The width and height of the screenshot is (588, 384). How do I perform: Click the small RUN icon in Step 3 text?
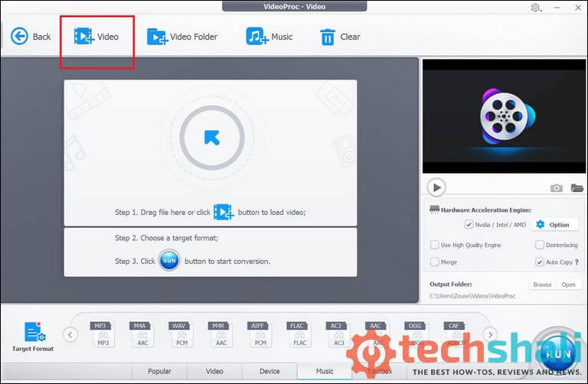point(169,260)
